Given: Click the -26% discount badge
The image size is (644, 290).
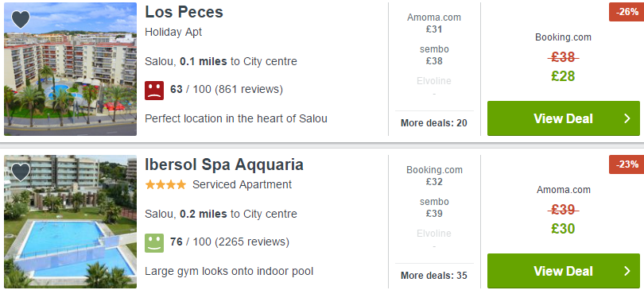Looking at the screenshot, I should 627,12.
